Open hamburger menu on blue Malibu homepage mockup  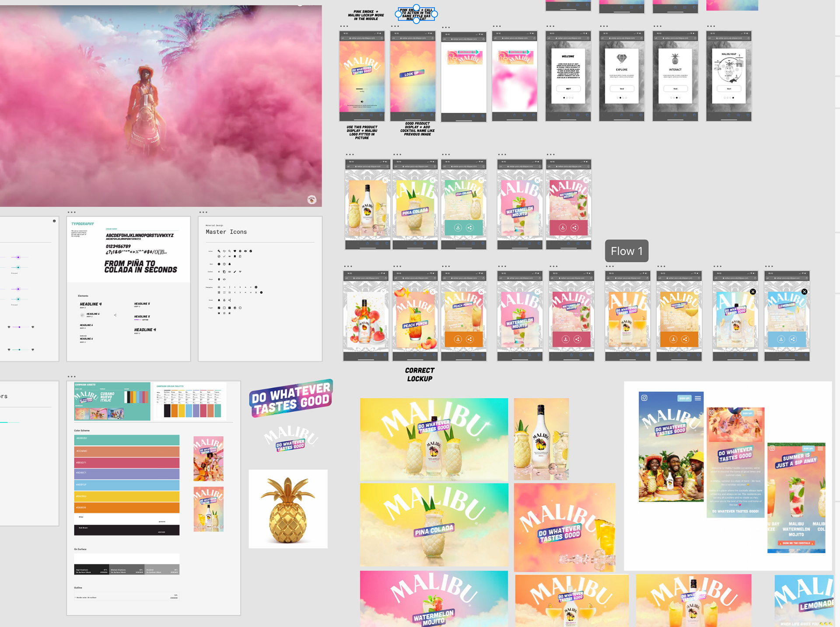[x=698, y=398]
